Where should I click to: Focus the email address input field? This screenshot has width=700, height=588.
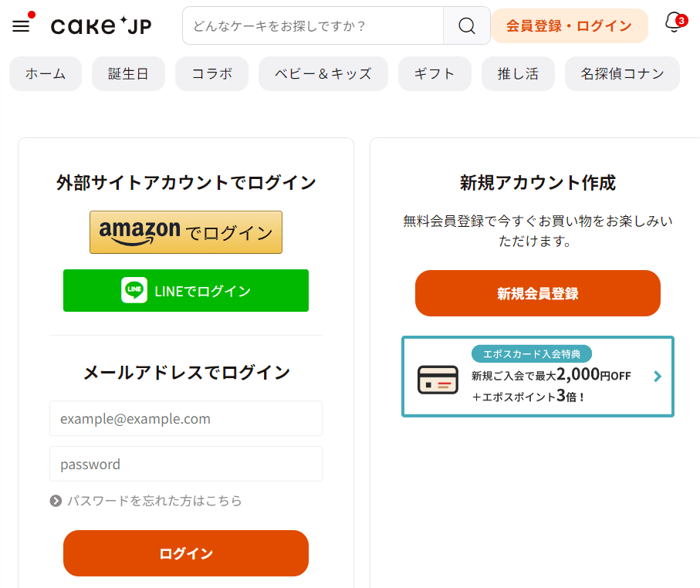point(186,419)
